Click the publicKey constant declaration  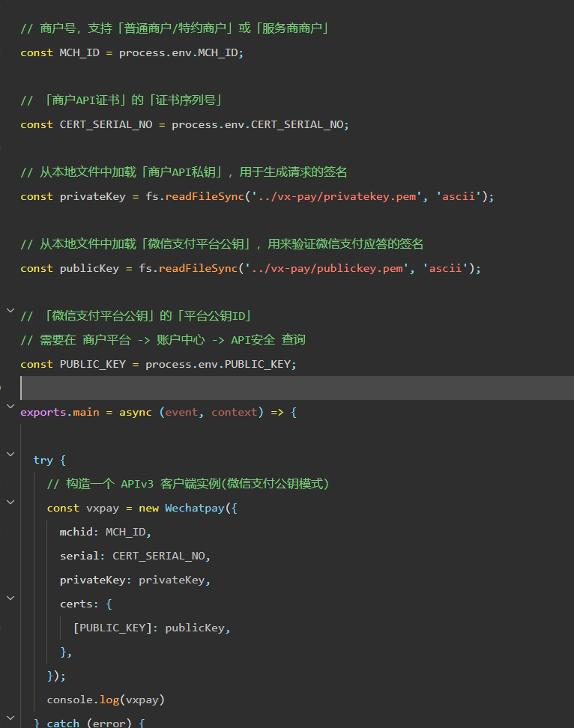(89, 268)
